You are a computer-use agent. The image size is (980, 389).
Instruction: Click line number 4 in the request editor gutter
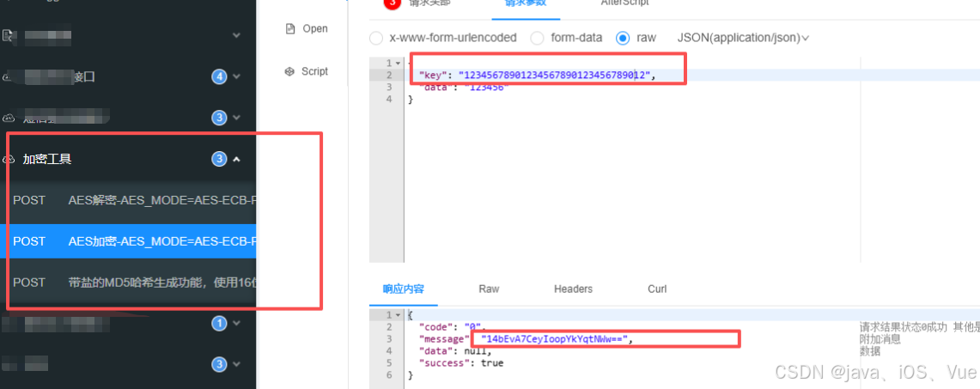[389, 100]
